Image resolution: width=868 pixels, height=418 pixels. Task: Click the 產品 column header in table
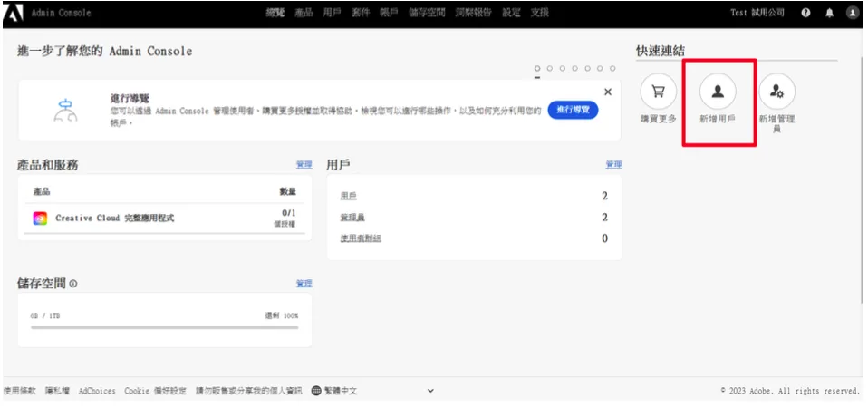point(42,191)
